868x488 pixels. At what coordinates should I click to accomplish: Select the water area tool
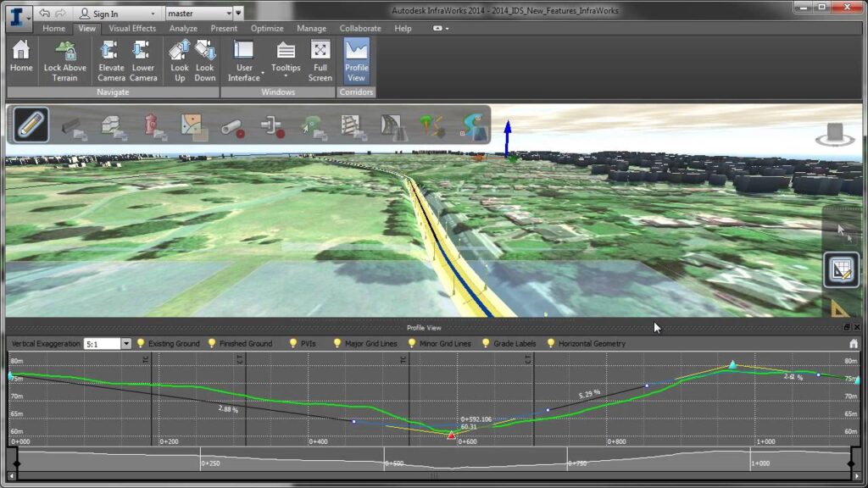[473, 126]
